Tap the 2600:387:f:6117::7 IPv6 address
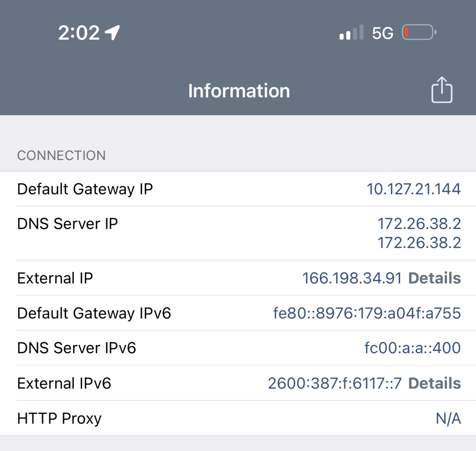 pos(335,383)
